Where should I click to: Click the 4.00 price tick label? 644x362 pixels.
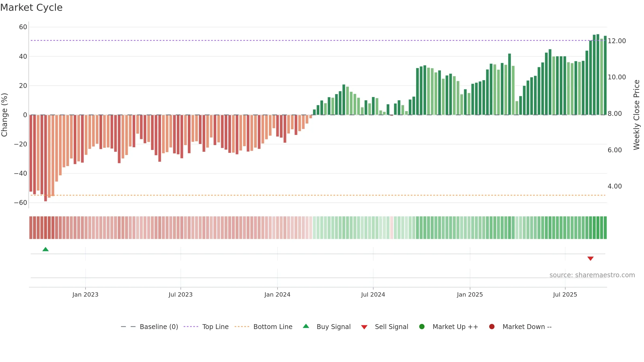click(614, 186)
